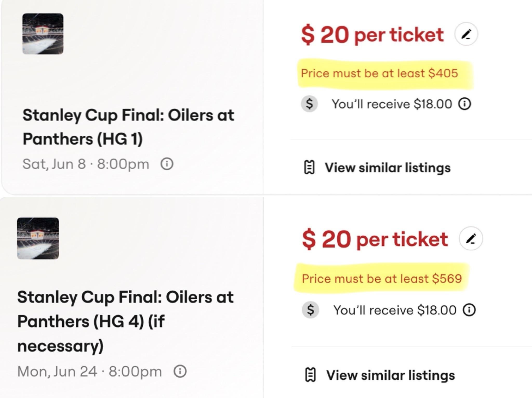Click the dollar icon in HG 4 listing
The width and height of the screenshot is (532, 398).
coord(310,310)
